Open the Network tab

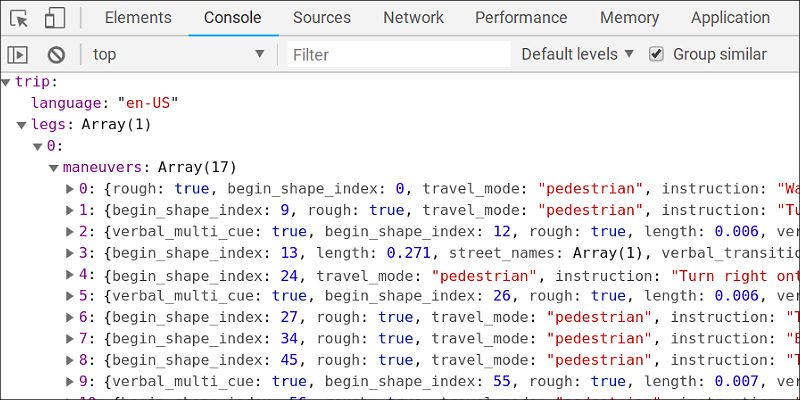[x=414, y=18]
